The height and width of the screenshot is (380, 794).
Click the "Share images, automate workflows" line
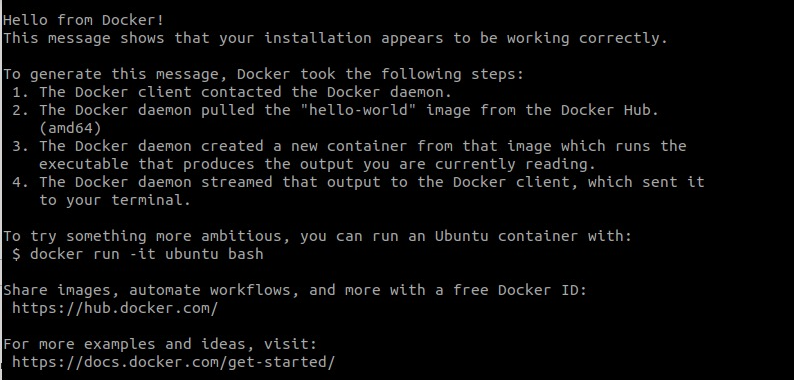[295, 290]
